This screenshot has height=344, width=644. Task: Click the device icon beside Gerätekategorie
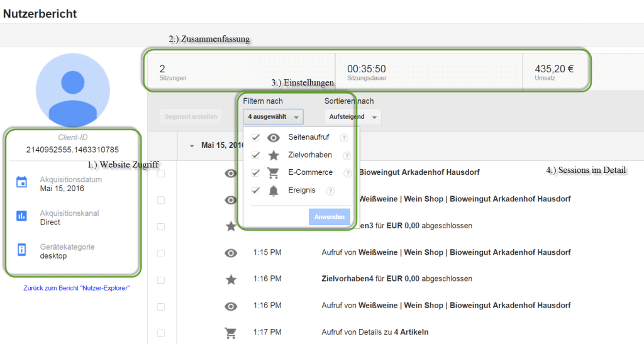(21, 250)
